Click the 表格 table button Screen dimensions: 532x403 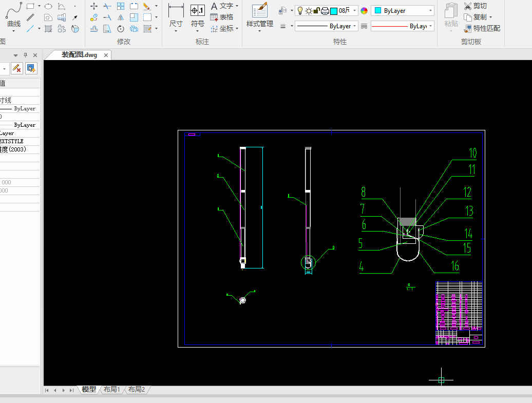[x=221, y=17]
